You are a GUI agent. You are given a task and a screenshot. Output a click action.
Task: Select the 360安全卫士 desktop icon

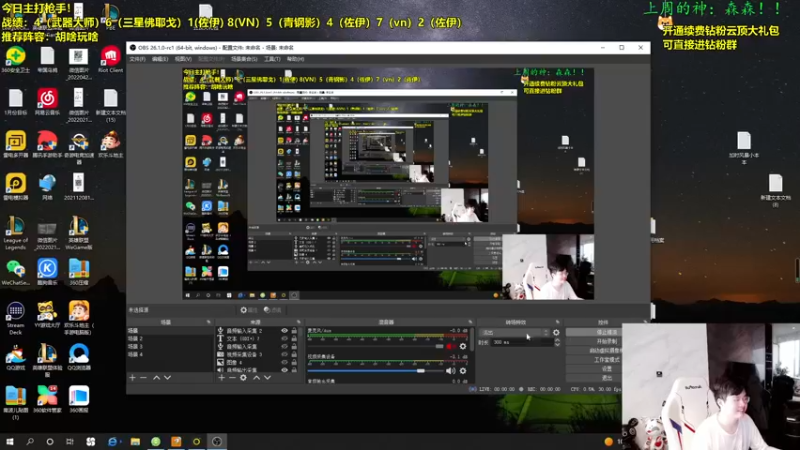click(15, 60)
